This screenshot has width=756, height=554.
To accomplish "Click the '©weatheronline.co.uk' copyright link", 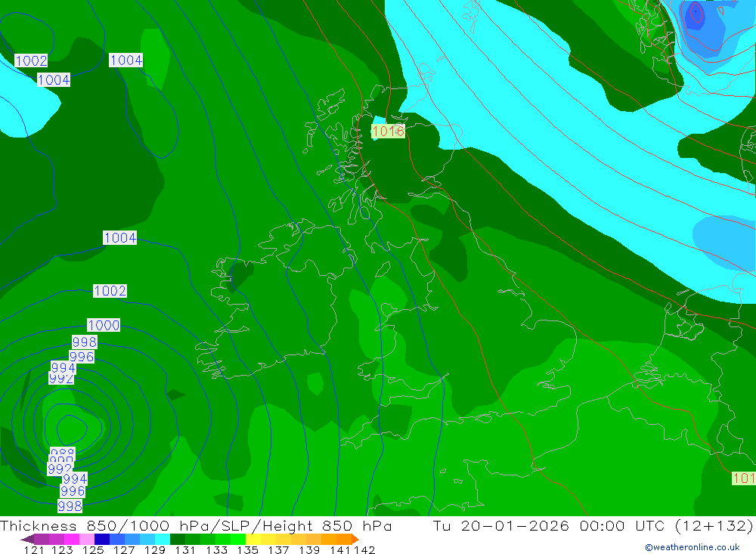I will point(692,547).
